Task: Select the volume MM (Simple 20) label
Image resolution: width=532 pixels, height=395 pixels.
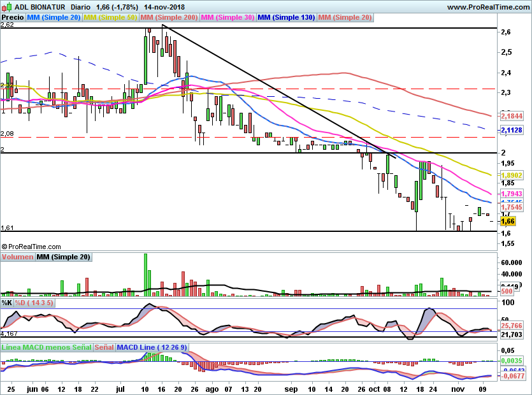Action: (x=64, y=257)
